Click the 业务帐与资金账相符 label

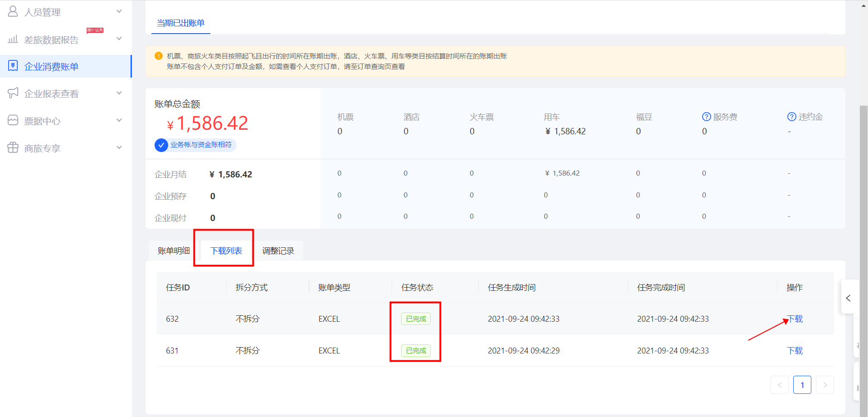[201, 145]
